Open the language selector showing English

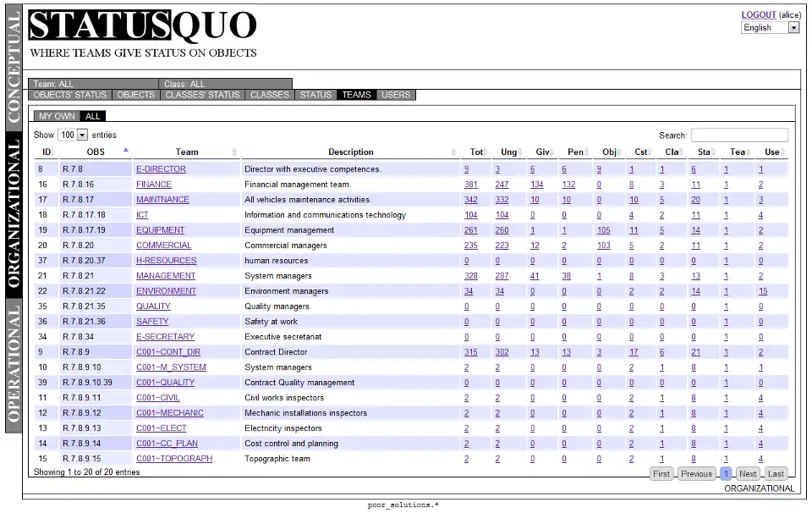click(x=769, y=27)
